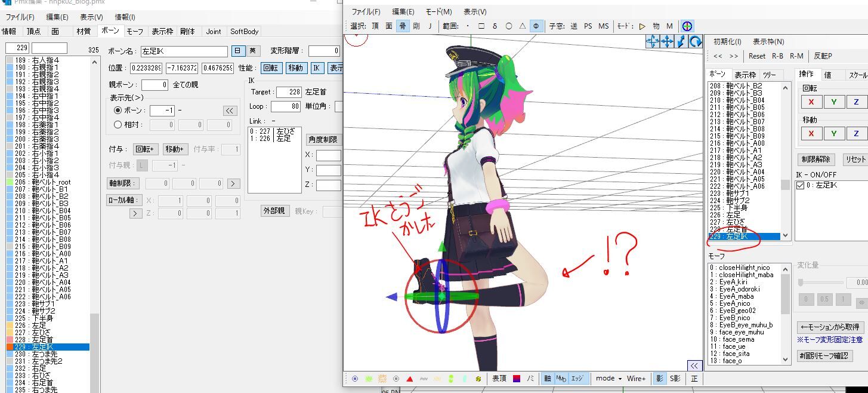Open モード(M) menu in the viewer window
Image resolution: width=868 pixels, height=393 pixels.
click(x=438, y=12)
